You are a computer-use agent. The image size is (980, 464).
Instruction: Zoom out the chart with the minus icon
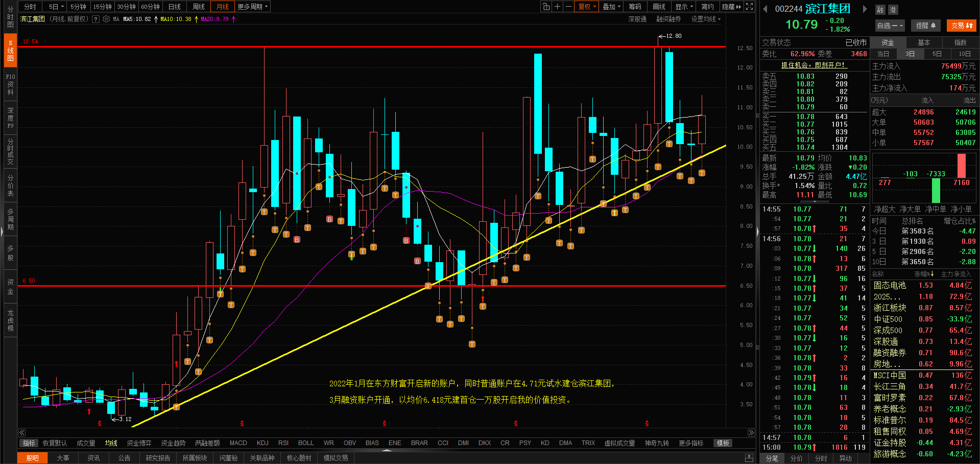point(568,7)
